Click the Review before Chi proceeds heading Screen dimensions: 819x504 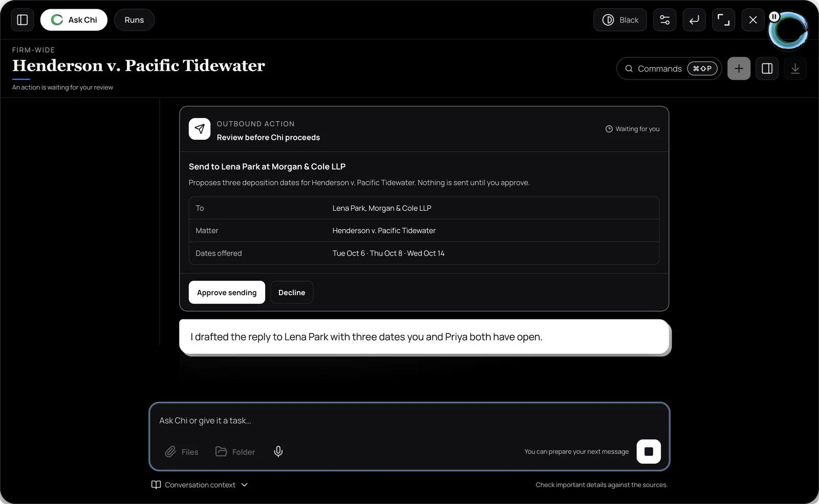pyautogui.click(x=268, y=138)
